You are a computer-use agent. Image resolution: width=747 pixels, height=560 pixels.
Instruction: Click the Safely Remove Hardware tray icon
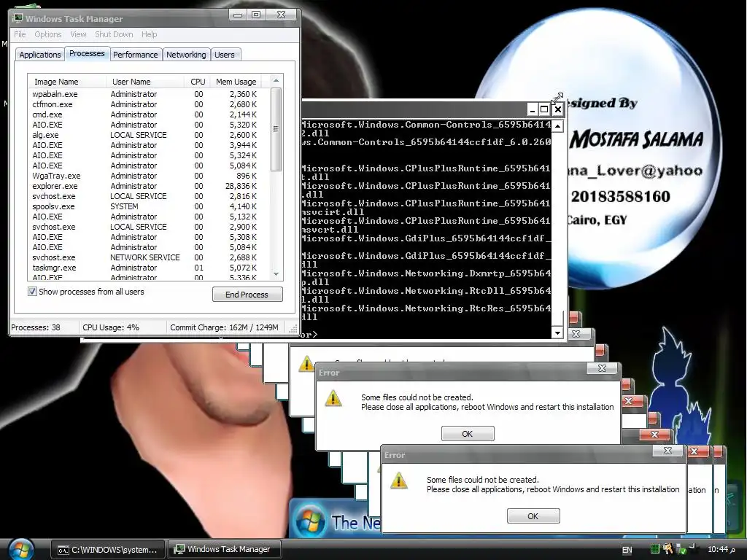681,550
